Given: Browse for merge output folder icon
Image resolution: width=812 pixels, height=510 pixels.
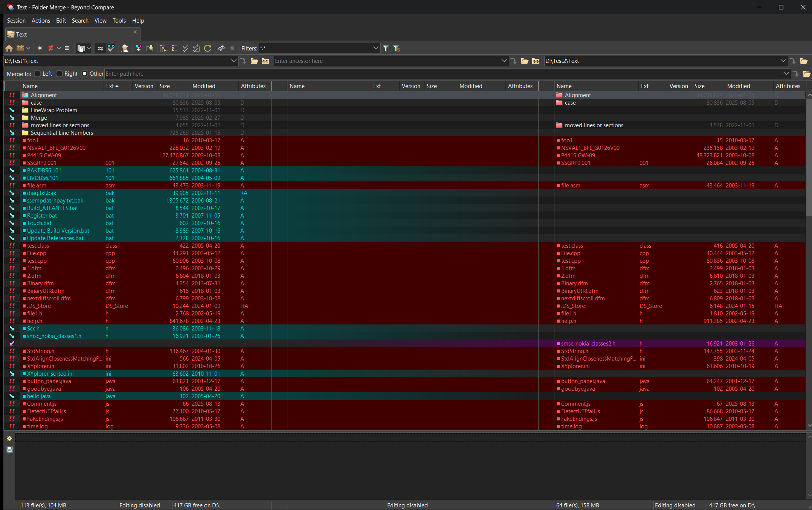Looking at the screenshot, I should click(806, 74).
